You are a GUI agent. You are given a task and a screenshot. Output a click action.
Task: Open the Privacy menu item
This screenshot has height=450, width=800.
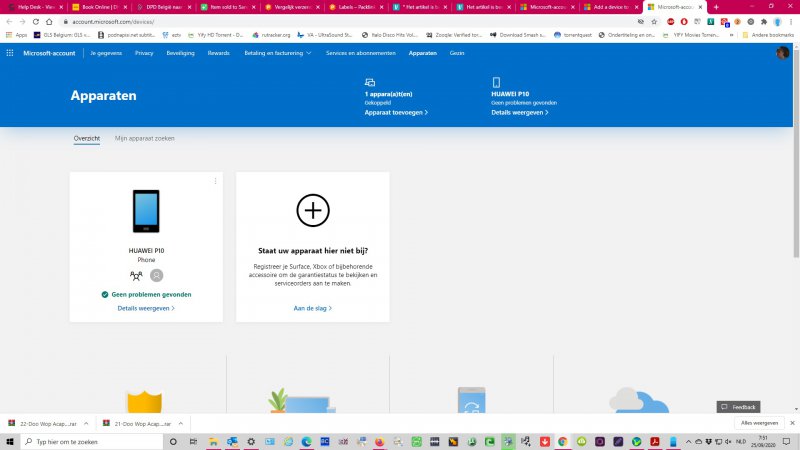coord(144,53)
